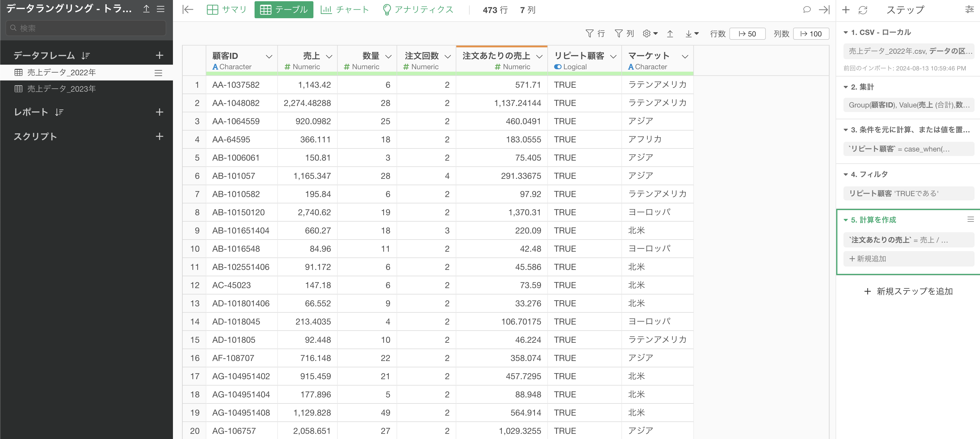
Task: Open the project hamburger menu
Action: pyautogui.click(x=161, y=9)
